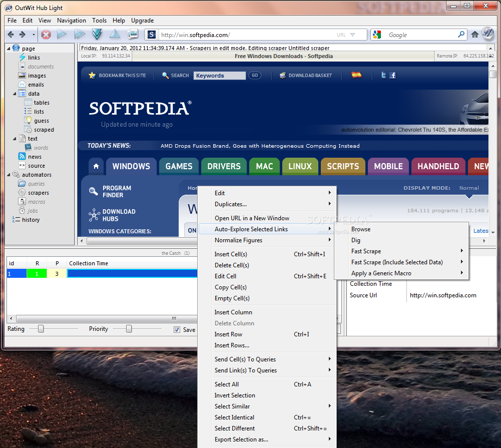Click the Forward navigation arrow
This screenshot has width=501, height=448.
click(x=23, y=34)
